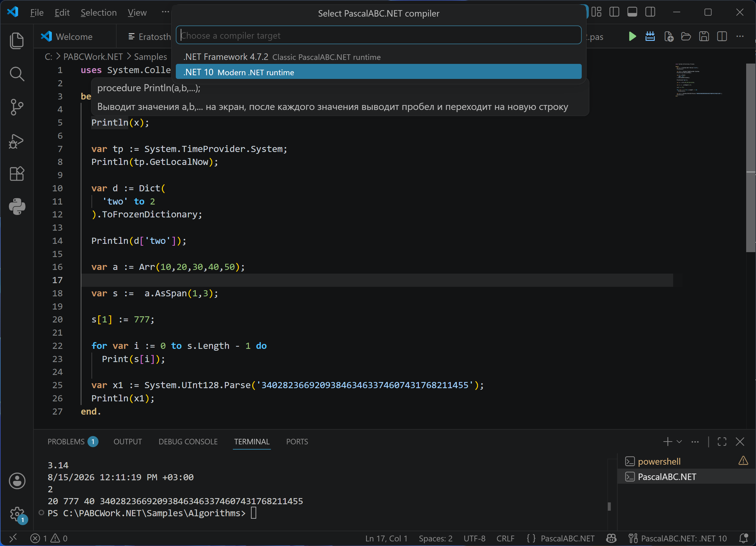This screenshot has width=756, height=546.
Task: Open remote window indicator in status bar
Action: 13,538
